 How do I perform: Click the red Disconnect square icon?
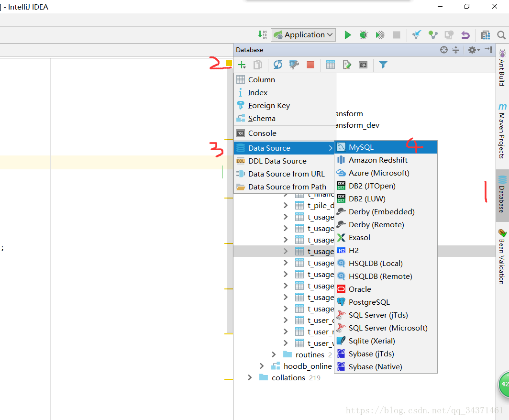pos(310,65)
